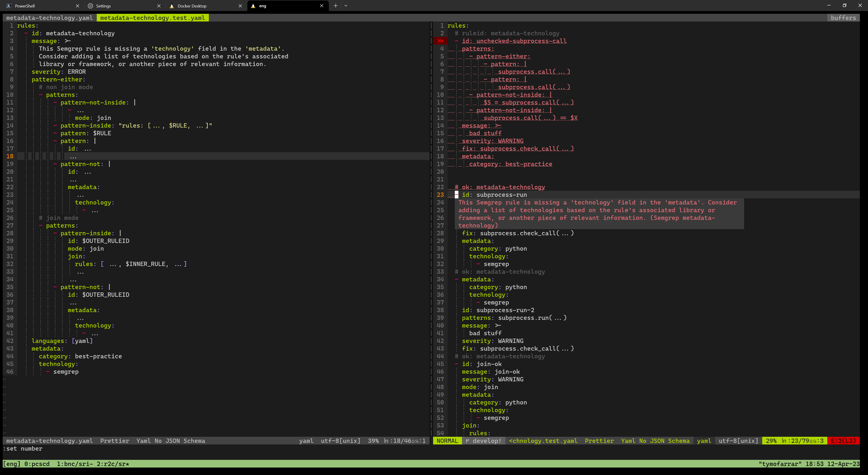
Task: Close the eng tab
Action: coord(321,6)
